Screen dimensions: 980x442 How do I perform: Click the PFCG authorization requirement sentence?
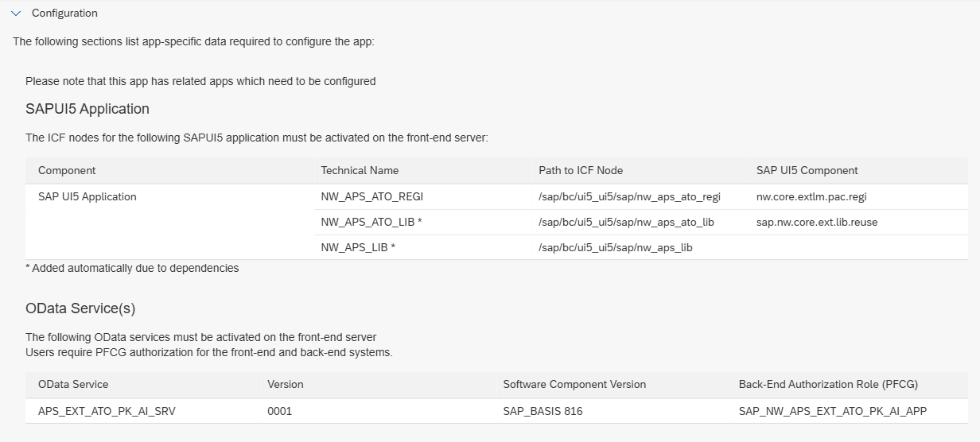[209, 352]
